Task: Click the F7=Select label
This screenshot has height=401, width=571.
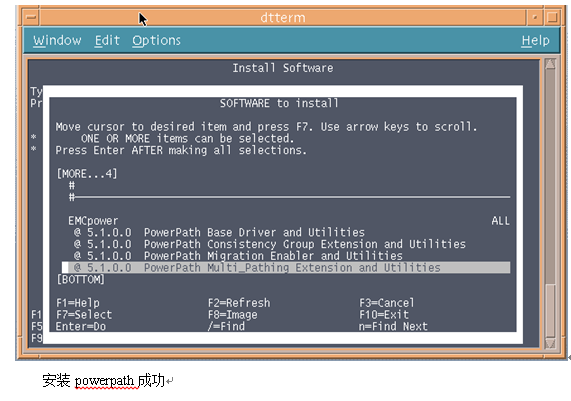Action: (84, 314)
